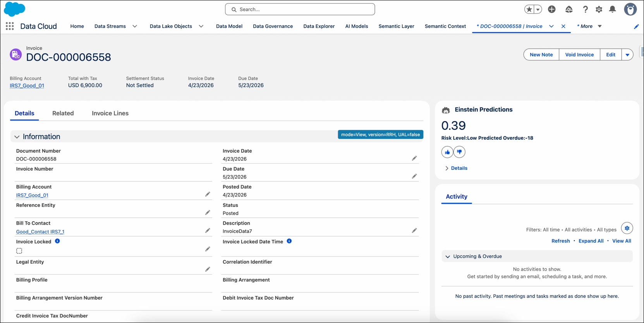
Task: Click the Salesforce cloud logo
Action: pos(14,9)
